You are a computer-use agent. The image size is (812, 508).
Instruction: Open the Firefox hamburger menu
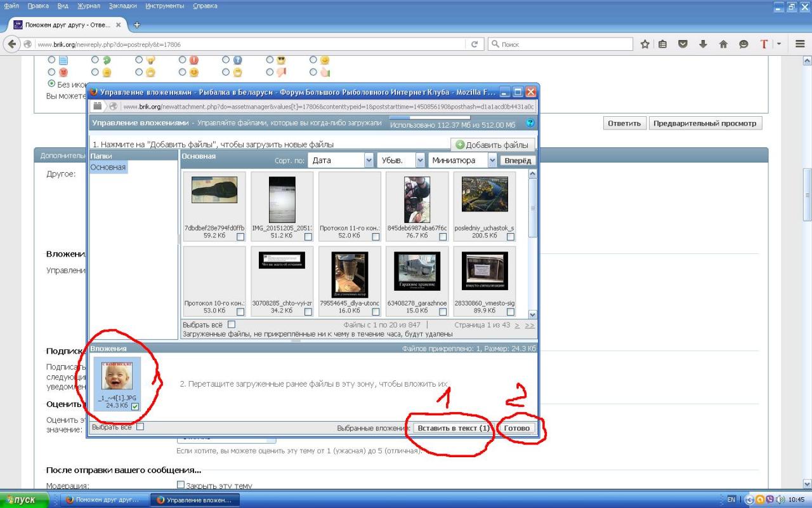pos(800,44)
